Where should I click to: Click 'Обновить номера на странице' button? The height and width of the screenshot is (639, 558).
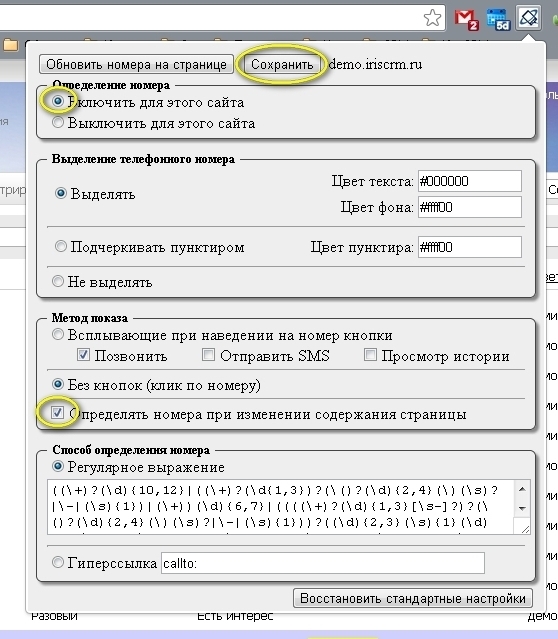pos(136,64)
